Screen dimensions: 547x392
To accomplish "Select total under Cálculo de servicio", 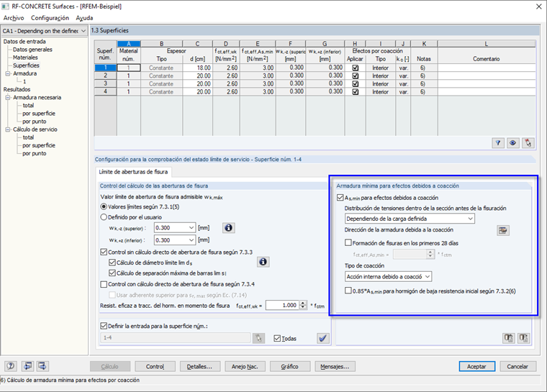I will (x=28, y=137).
